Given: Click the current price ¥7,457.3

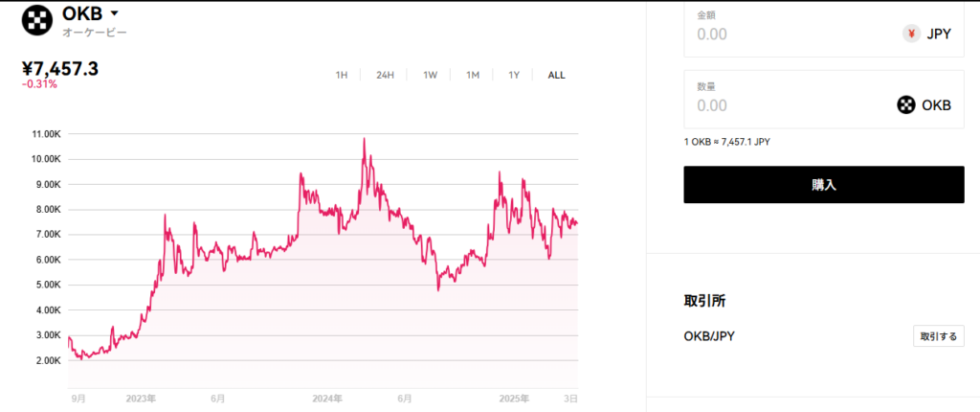Looking at the screenshot, I should click(59, 68).
